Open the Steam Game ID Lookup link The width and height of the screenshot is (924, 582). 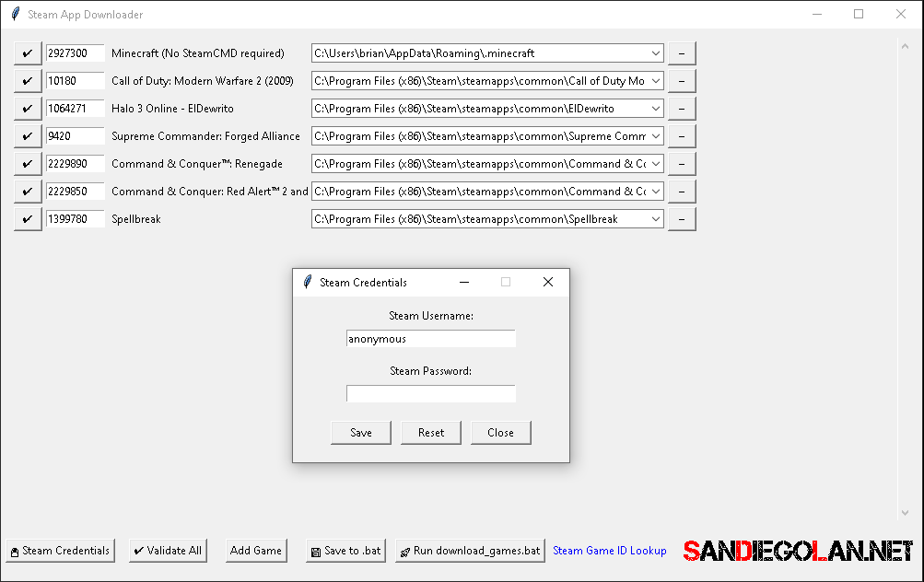(609, 551)
